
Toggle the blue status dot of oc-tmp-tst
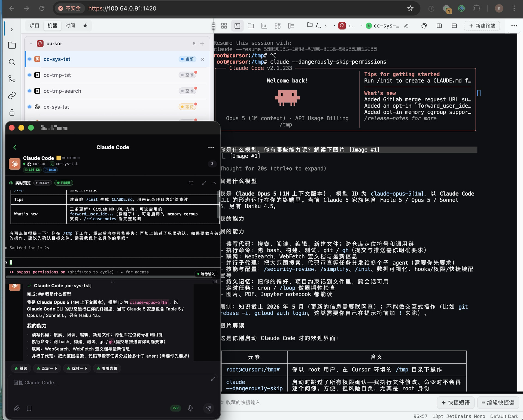pos(29,75)
